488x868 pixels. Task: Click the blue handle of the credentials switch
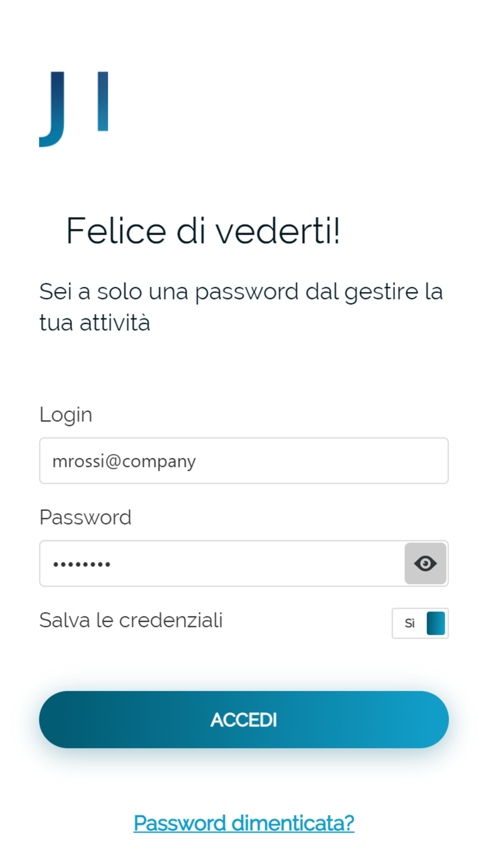[x=436, y=623]
